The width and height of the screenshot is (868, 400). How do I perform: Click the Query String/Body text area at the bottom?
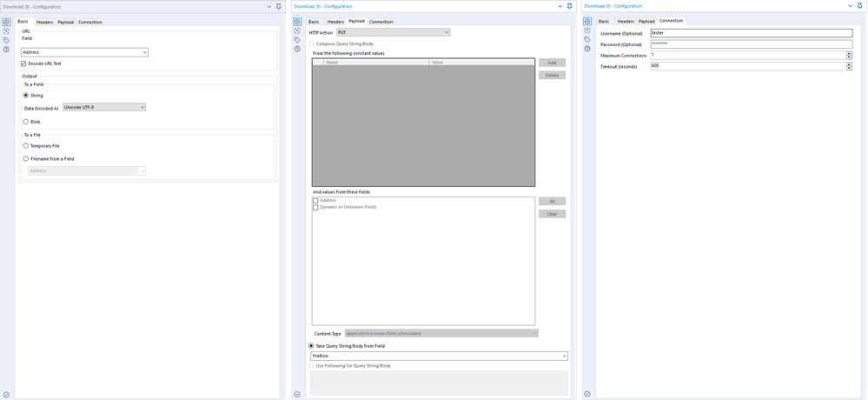[x=439, y=383]
